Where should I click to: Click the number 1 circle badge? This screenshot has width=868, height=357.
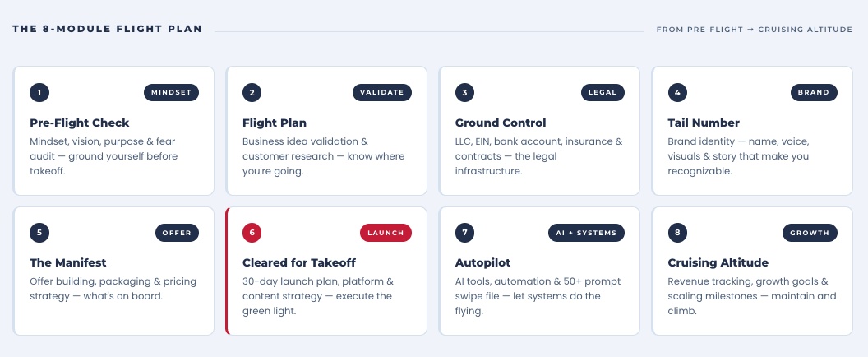pyautogui.click(x=39, y=93)
